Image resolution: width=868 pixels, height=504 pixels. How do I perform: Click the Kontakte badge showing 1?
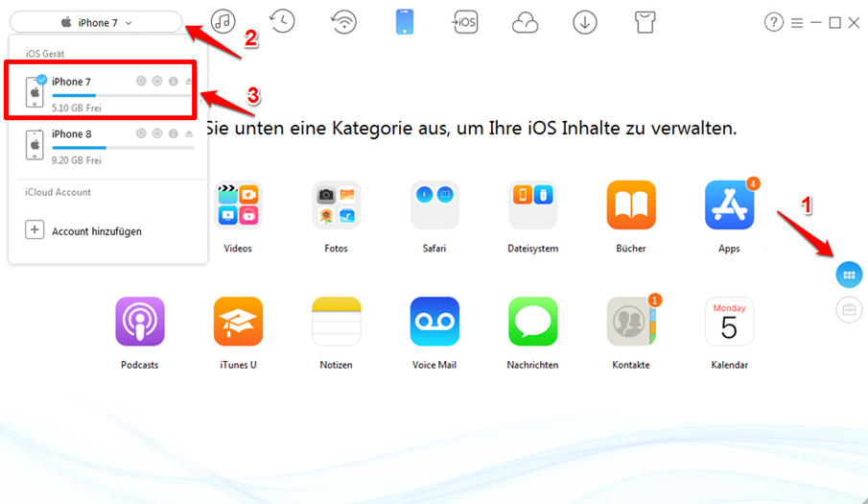pyautogui.click(x=654, y=300)
